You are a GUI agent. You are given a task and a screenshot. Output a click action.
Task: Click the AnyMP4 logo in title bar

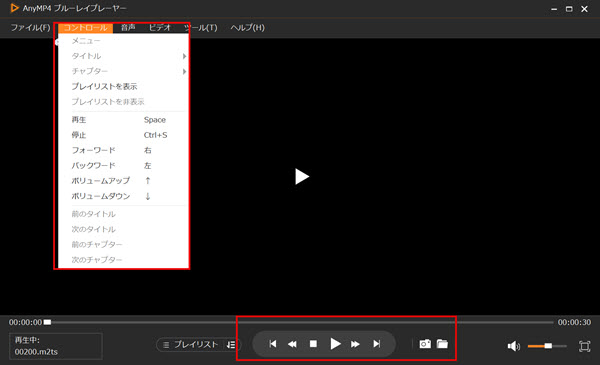pos(14,8)
